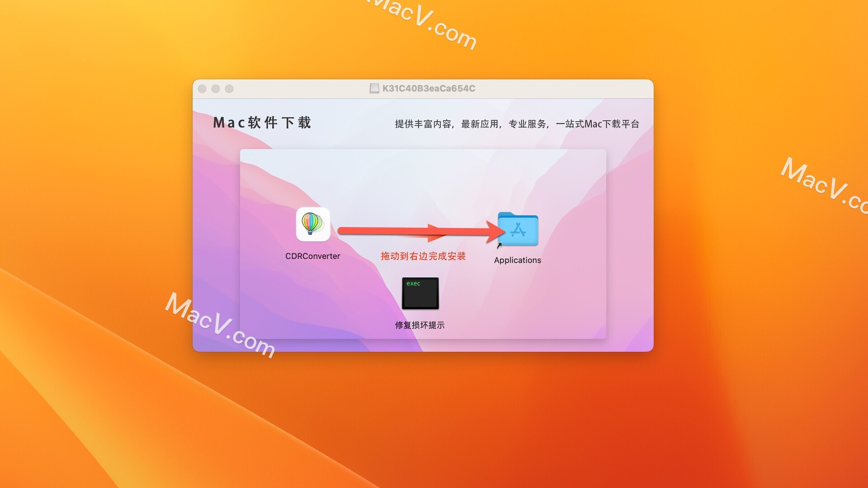Image resolution: width=868 pixels, height=488 pixels.
Task: Toggle DMG window zoom button
Action: 231,88
